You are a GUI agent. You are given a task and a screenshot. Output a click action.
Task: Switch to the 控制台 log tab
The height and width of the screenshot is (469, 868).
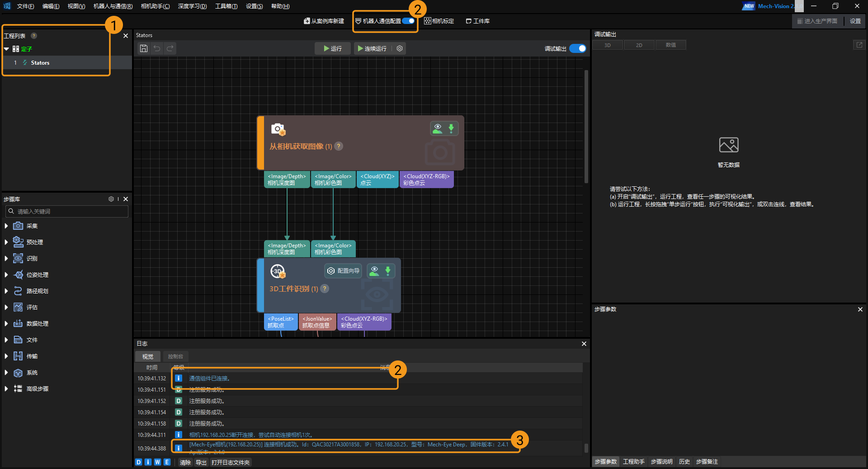[x=175, y=356]
